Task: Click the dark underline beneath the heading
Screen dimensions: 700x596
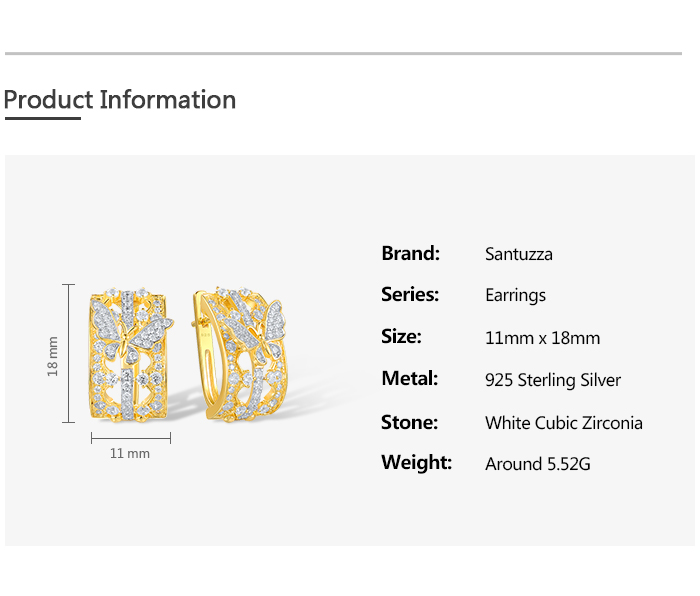Action: (x=42, y=118)
